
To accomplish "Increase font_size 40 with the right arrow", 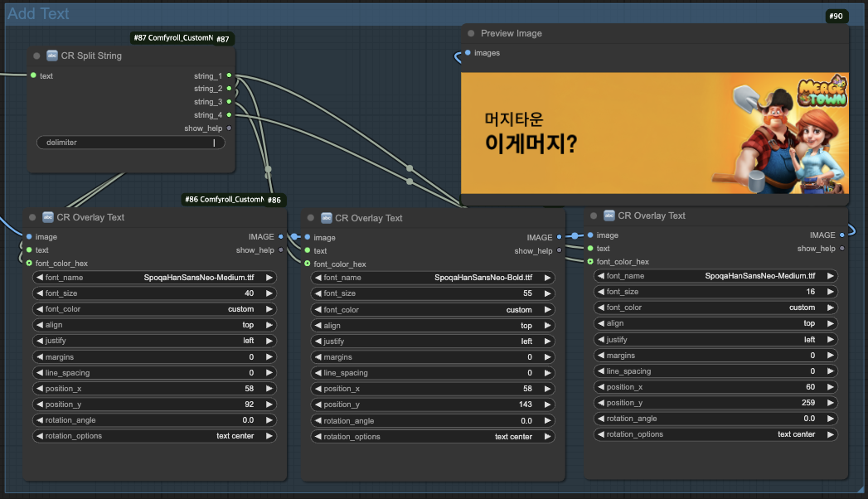I will (x=269, y=293).
